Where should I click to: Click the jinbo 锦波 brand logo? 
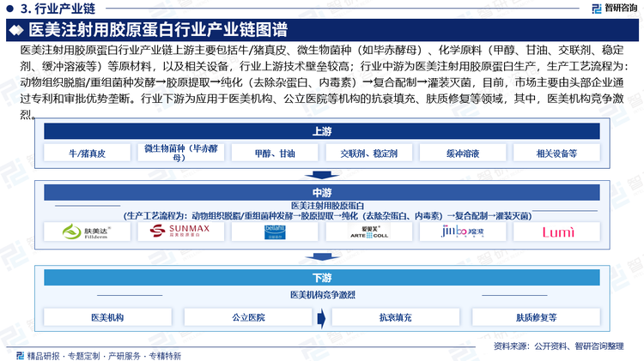(463, 232)
